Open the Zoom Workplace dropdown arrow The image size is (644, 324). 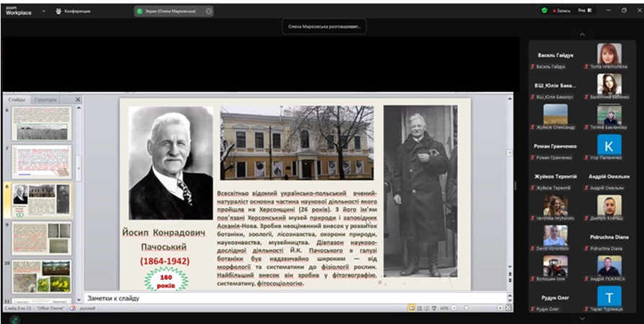pyautogui.click(x=43, y=11)
